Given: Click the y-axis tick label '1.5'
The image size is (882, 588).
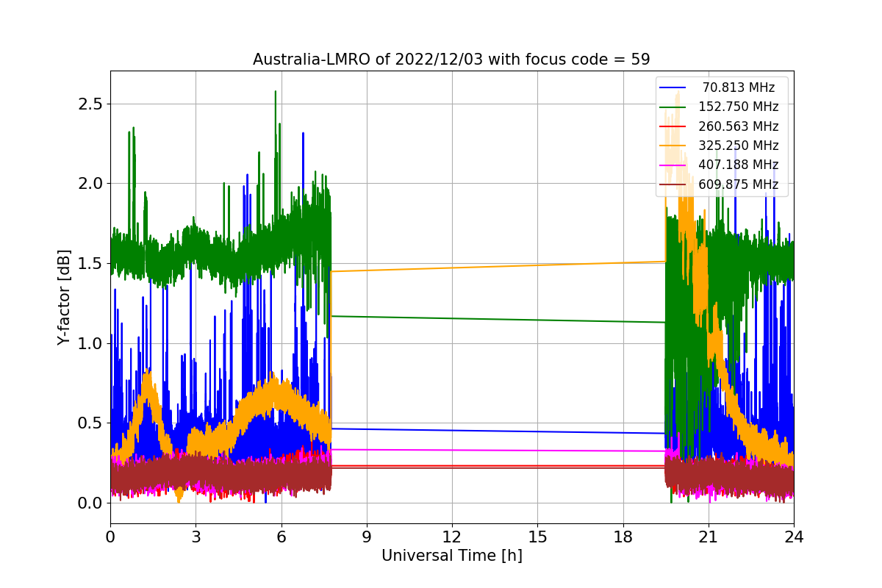Looking at the screenshot, I should pyautogui.click(x=90, y=263).
